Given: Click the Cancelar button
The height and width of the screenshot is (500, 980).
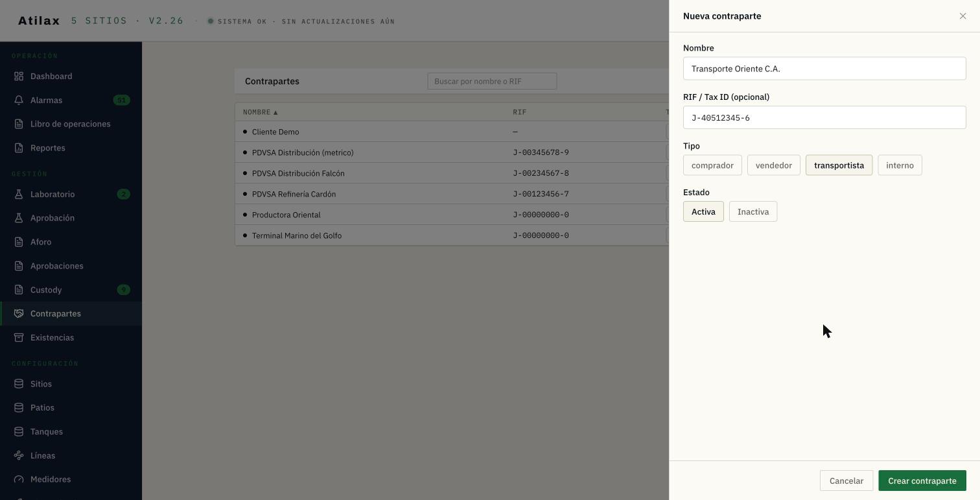Looking at the screenshot, I should pyautogui.click(x=846, y=481).
